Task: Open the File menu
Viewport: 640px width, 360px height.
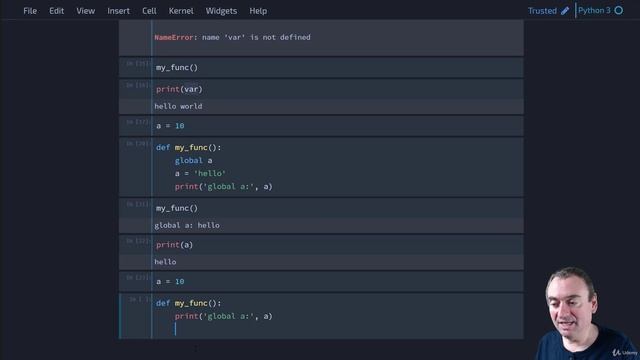Action: pos(30,11)
